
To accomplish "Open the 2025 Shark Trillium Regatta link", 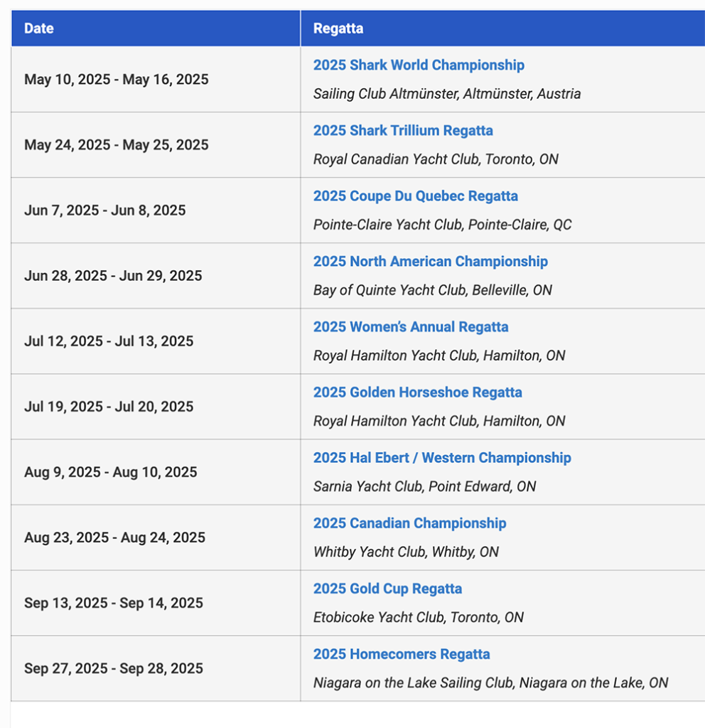I will coord(403,131).
